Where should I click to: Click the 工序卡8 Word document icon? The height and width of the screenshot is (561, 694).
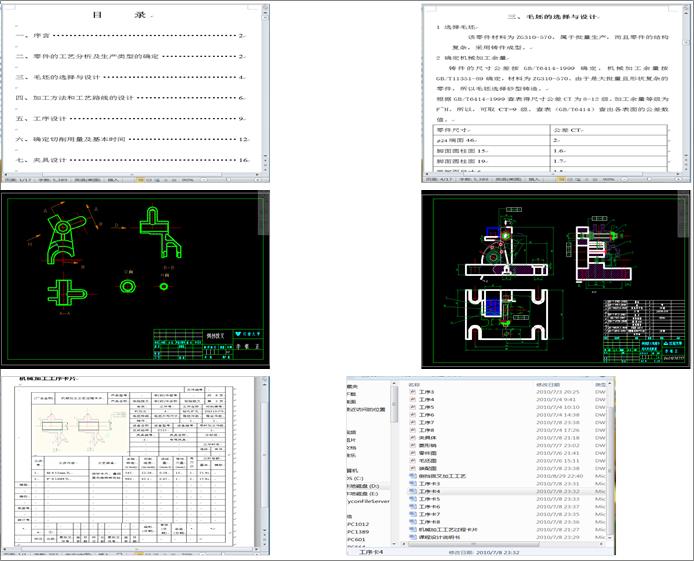[x=413, y=522]
